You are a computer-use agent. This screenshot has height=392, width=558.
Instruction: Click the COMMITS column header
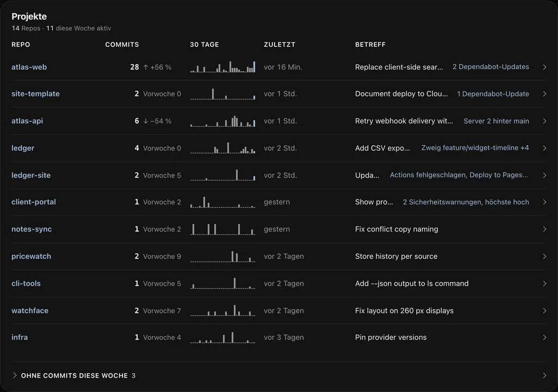122,45
